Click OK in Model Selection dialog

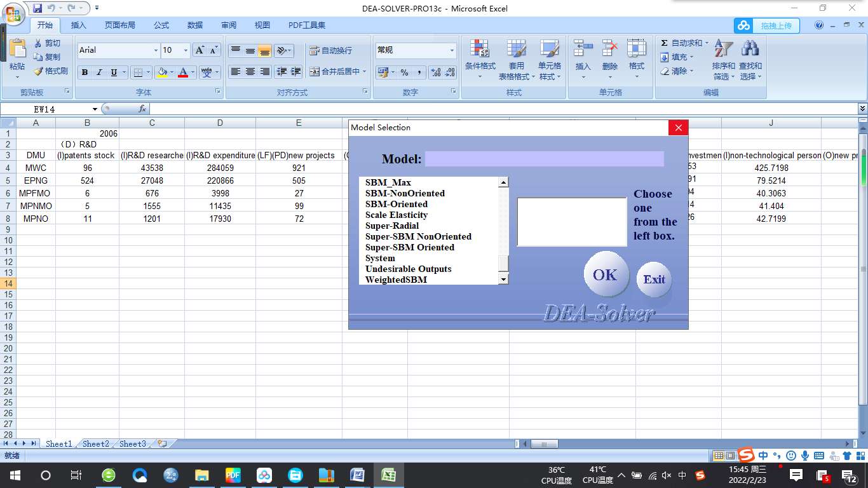pyautogui.click(x=605, y=274)
